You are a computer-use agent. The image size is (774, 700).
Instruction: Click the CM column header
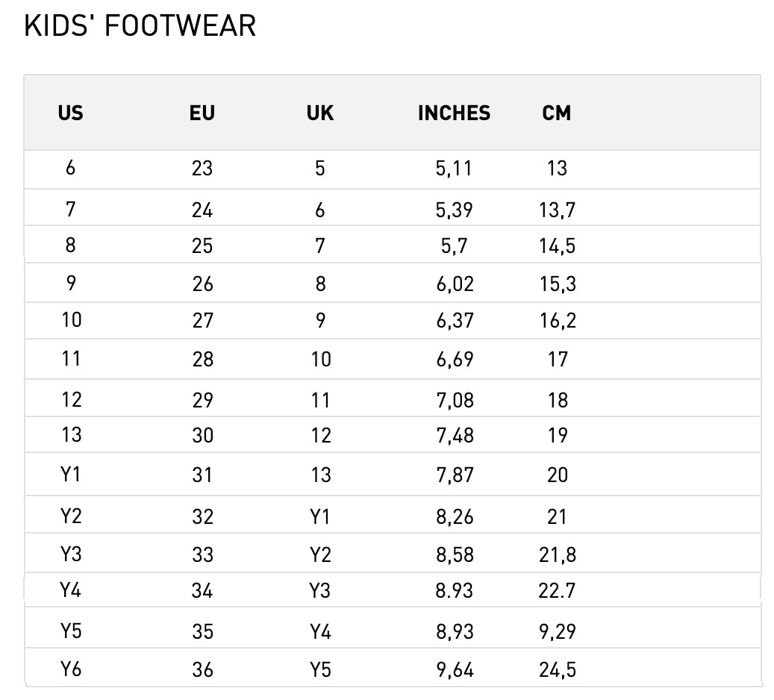pyautogui.click(x=557, y=113)
